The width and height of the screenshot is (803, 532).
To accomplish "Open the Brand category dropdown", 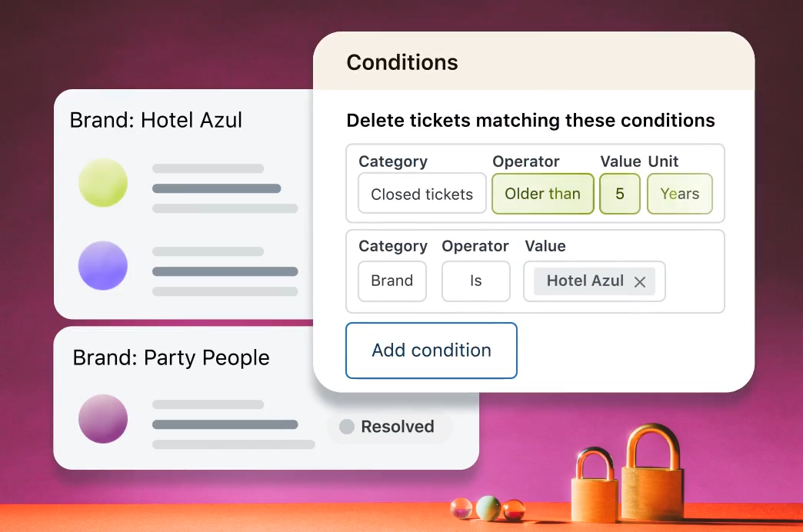I will (x=392, y=281).
